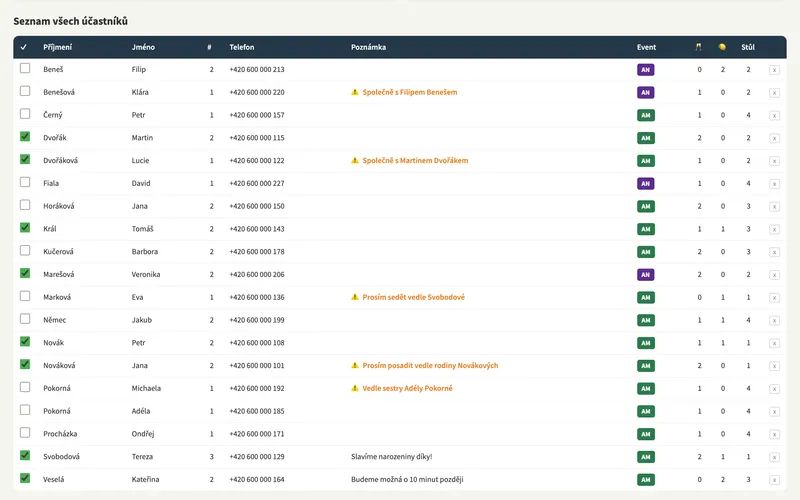This screenshot has height=500, width=800.
Task: Sort by the Event column header
Action: click(x=646, y=47)
